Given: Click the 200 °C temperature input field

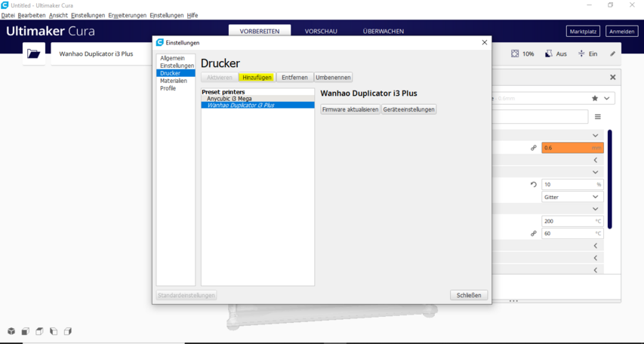Looking at the screenshot, I should pyautogui.click(x=566, y=222).
